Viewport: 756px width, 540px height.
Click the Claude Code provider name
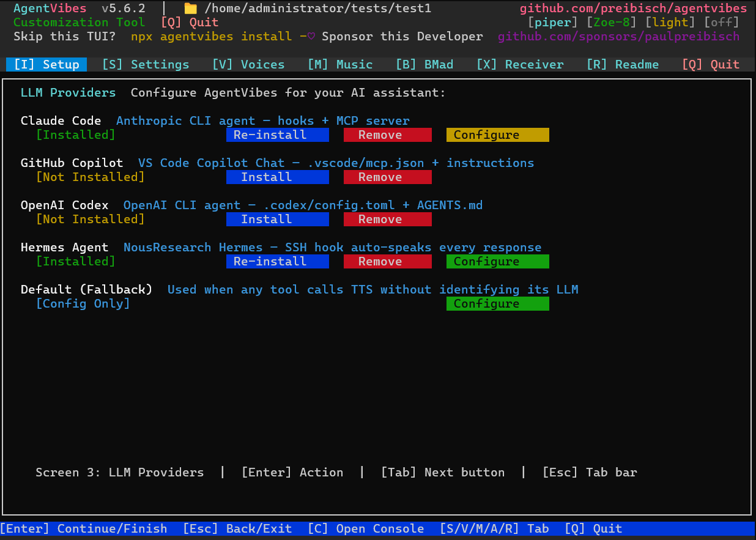(61, 120)
